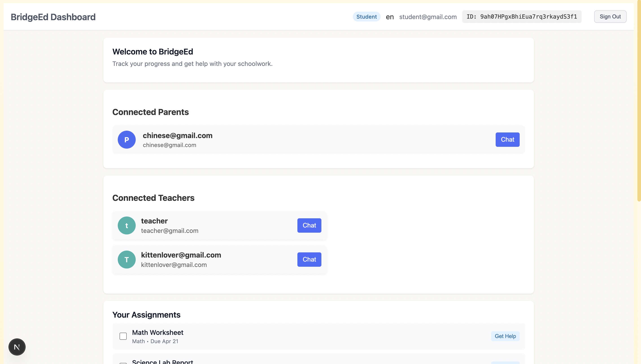Click the parent avatar circle labeled P
The height and width of the screenshot is (364, 641).
point(126,139)
